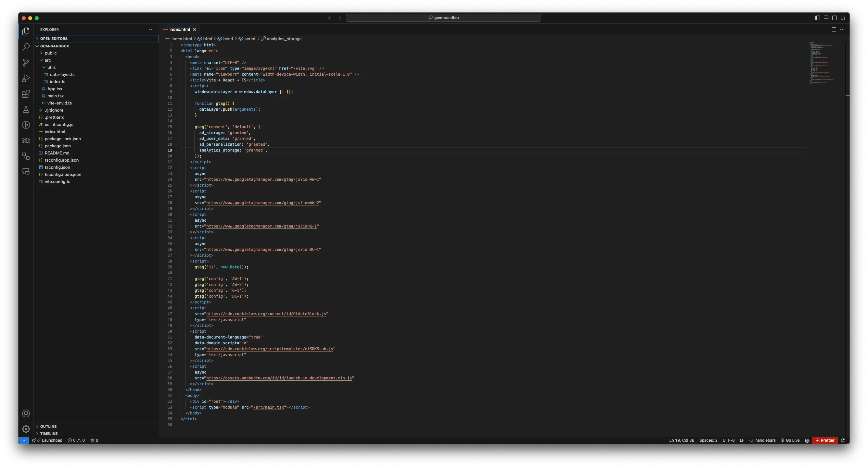Open the Search view in activity bar
The image size is (868, 468).
point(26,47)
